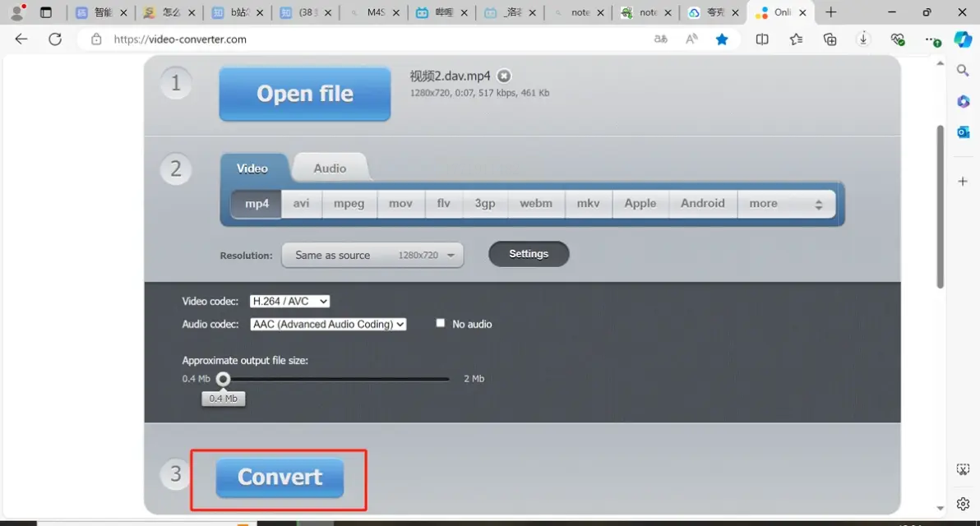Open the more formats menu

786,204
